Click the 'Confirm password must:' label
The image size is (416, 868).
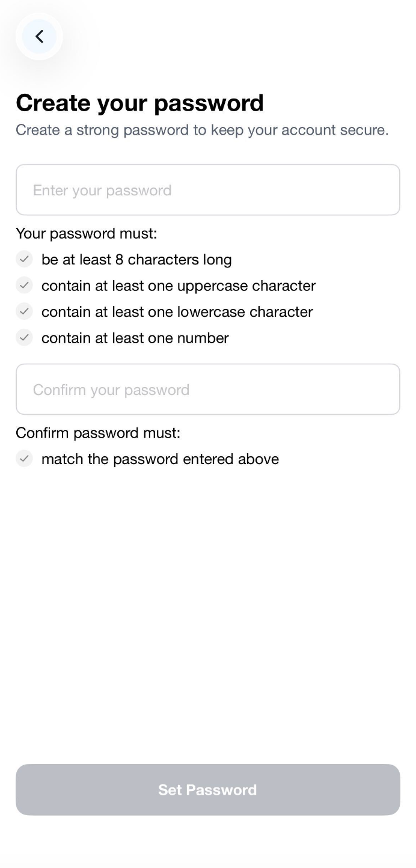[x=98, y=433]
